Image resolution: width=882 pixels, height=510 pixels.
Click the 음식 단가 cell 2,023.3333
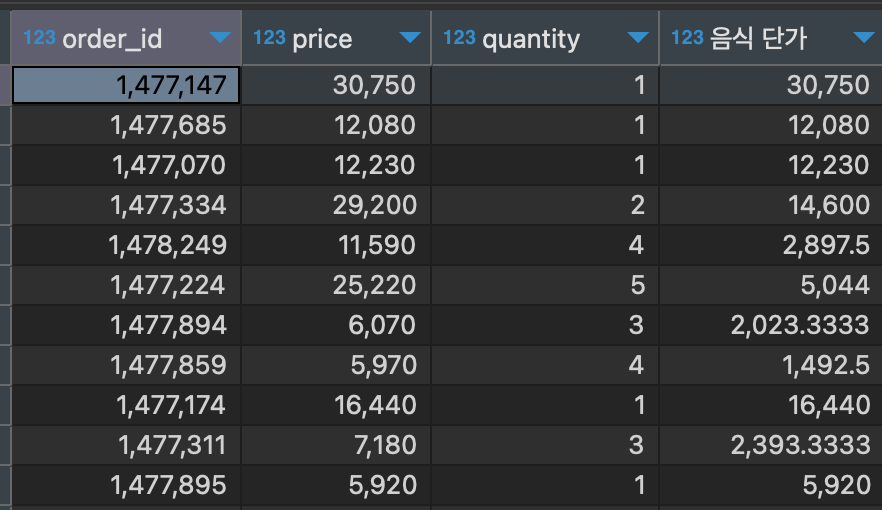tap(771, 324)
